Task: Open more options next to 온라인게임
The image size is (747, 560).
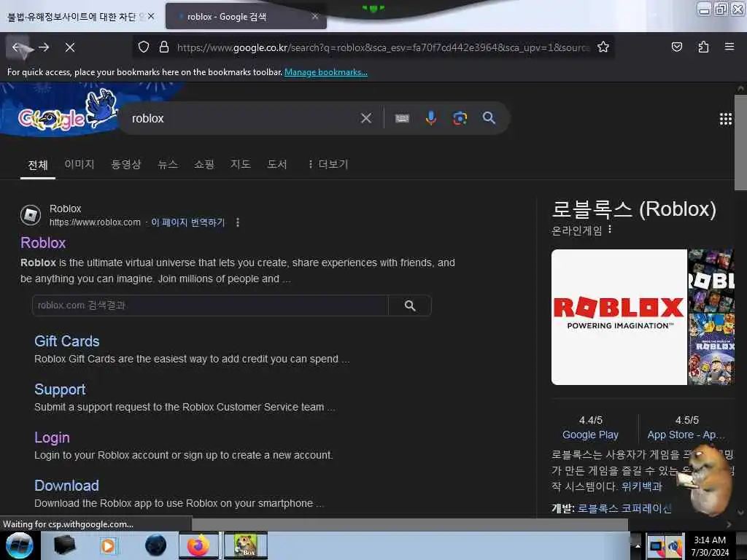Action: pyautogui.click(x=610, y=230)
